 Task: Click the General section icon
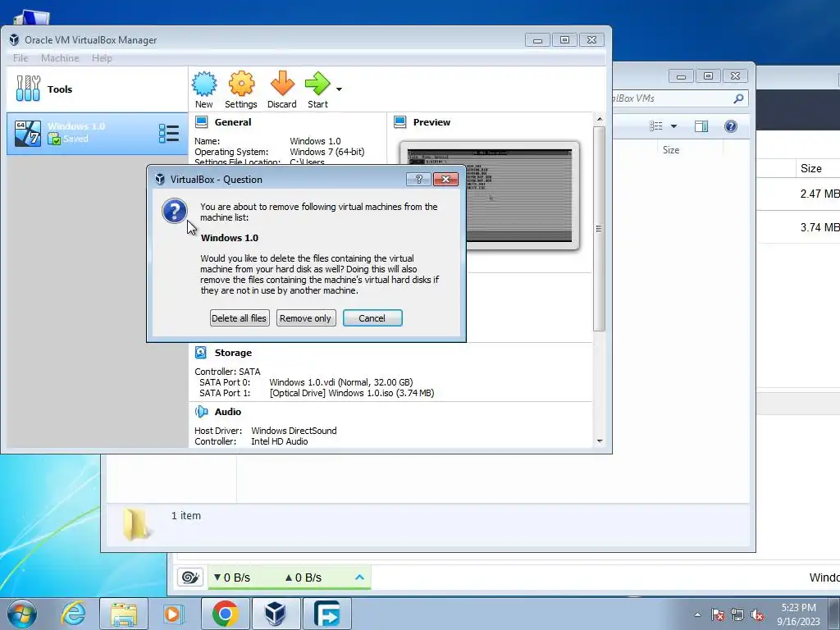click(202, 122)
